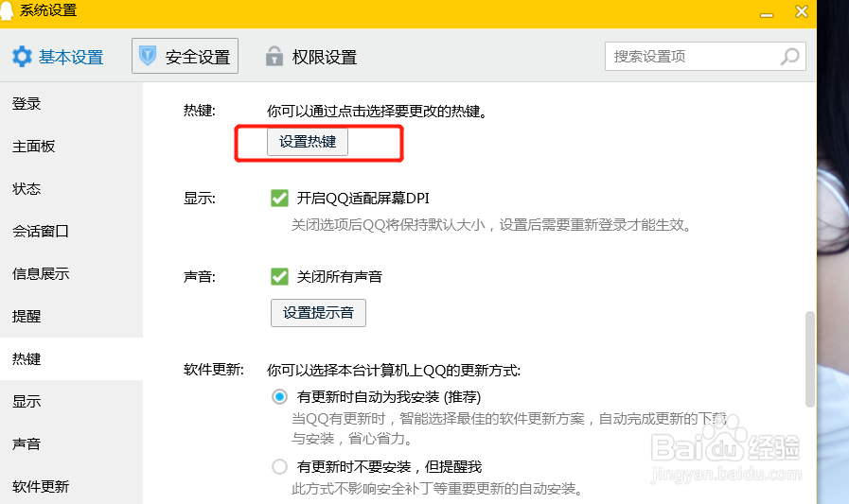Click the 此方式不影响安全补丁等重要更新的自动安装。 text

coord(439,489)
